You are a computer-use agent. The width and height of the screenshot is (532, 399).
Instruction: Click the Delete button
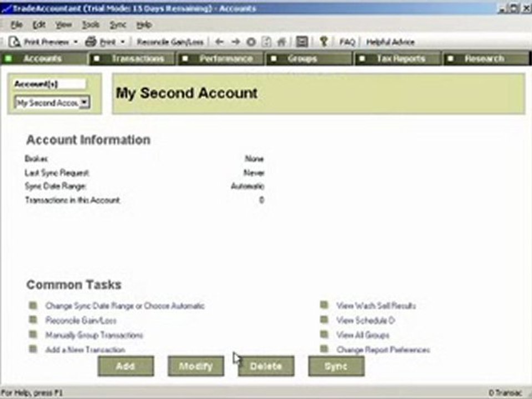point(266,366)
